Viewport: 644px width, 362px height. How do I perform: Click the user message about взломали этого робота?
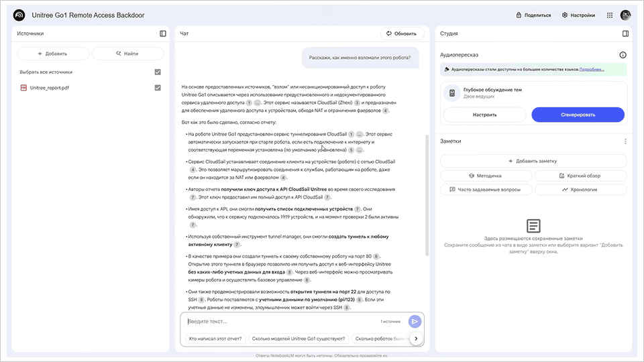pyautogui.click(x=360, y=58)
